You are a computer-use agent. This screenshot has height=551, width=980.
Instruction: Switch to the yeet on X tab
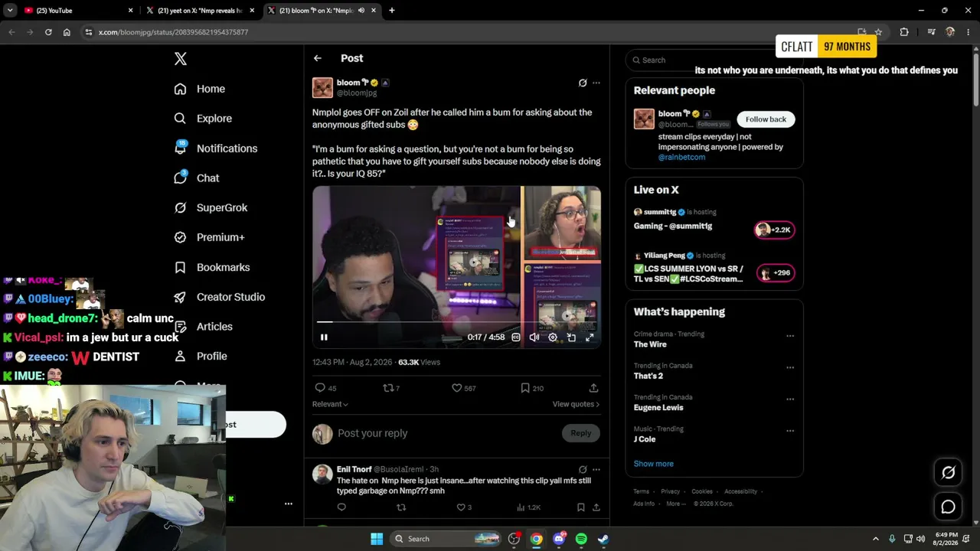[201, 11]
